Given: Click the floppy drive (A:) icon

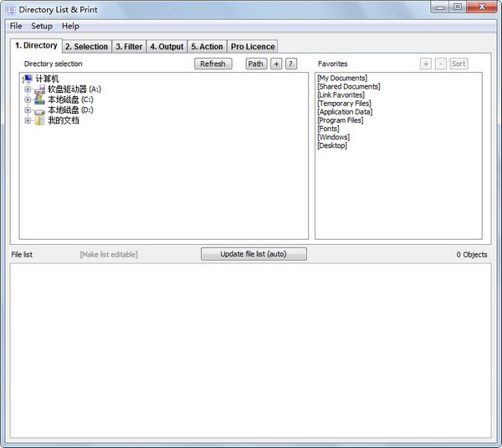Looking at the screenshot, I should 39,89.
